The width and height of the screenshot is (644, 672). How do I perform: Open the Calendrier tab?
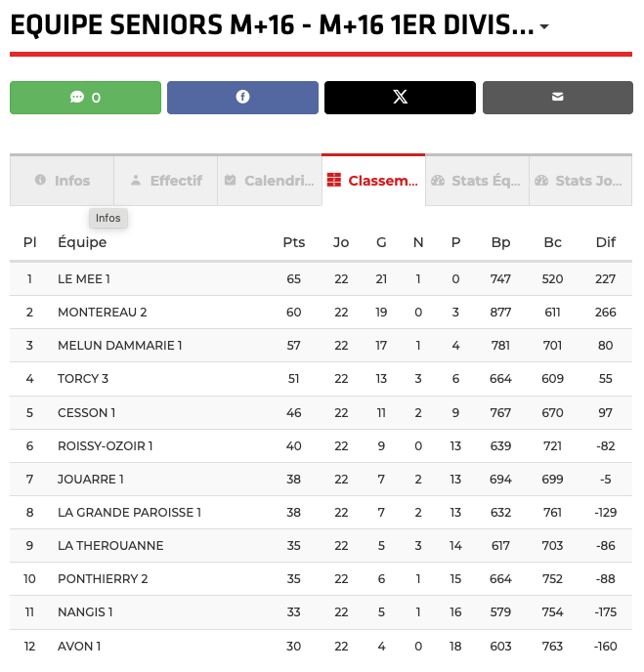click(270, 181)
